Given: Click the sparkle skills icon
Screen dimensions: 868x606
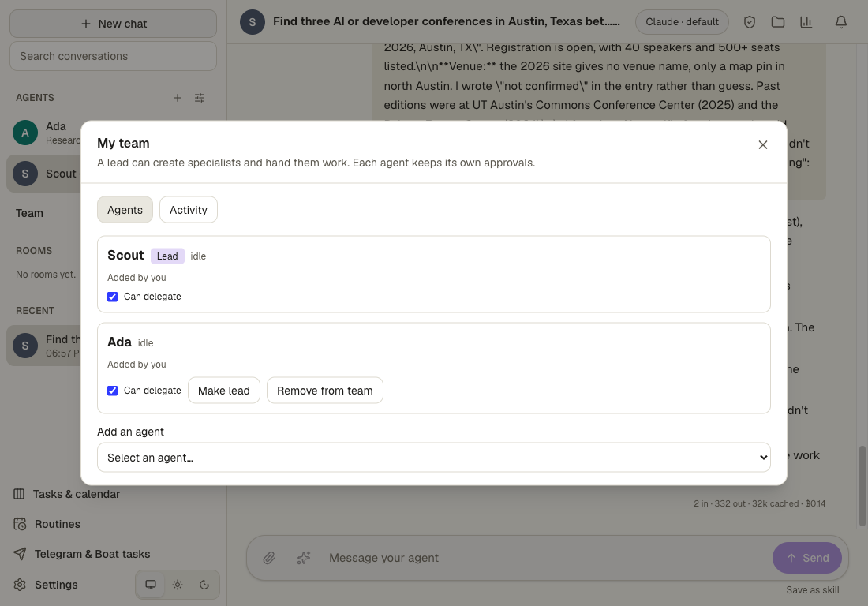Looking at the screenshot, I should pos(303,558).
